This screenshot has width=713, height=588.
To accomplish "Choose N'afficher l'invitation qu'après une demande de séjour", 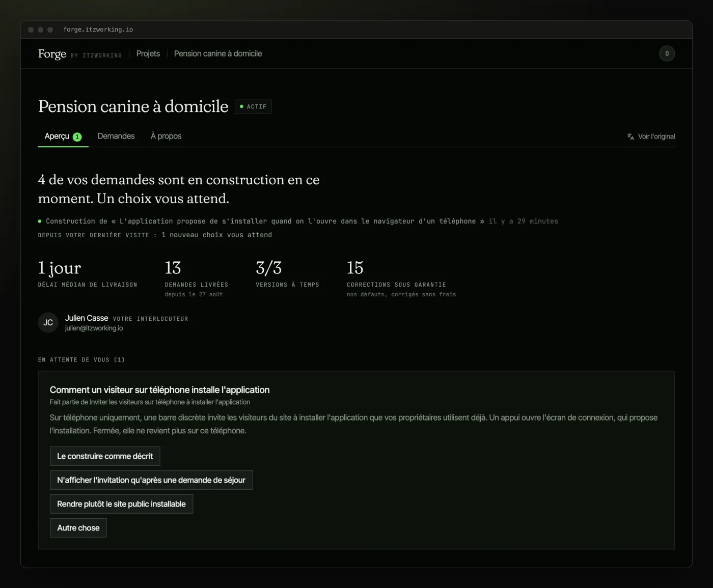I will [x=151, y=480].
